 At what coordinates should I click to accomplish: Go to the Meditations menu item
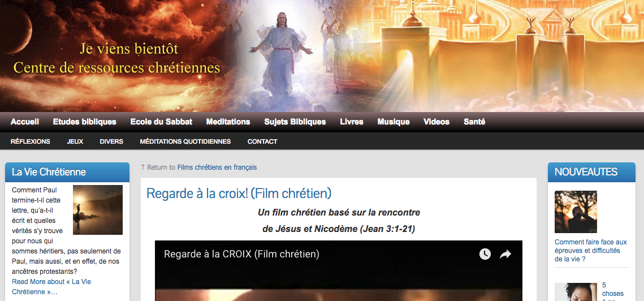pos(228,122)
